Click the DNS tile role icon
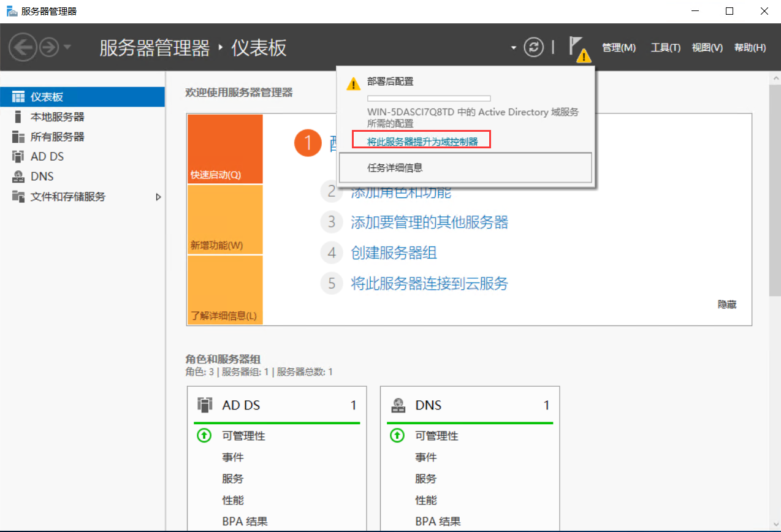 (398, 405)
